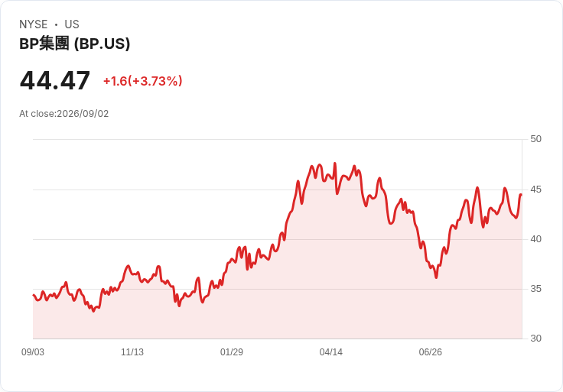Click the 40 price axis label
563x392 pixels.
(535, 239)
